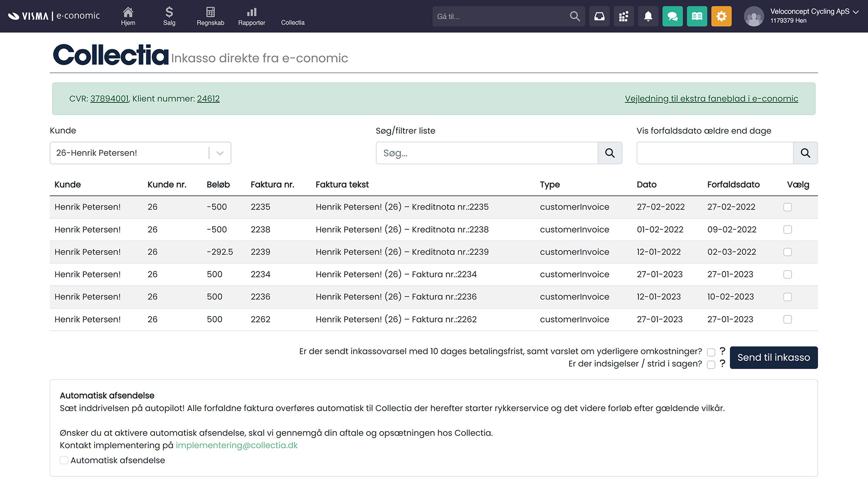This screenshot has width=868, height=488.
Task: Open the apps grid menu
Action: (624, 16)
